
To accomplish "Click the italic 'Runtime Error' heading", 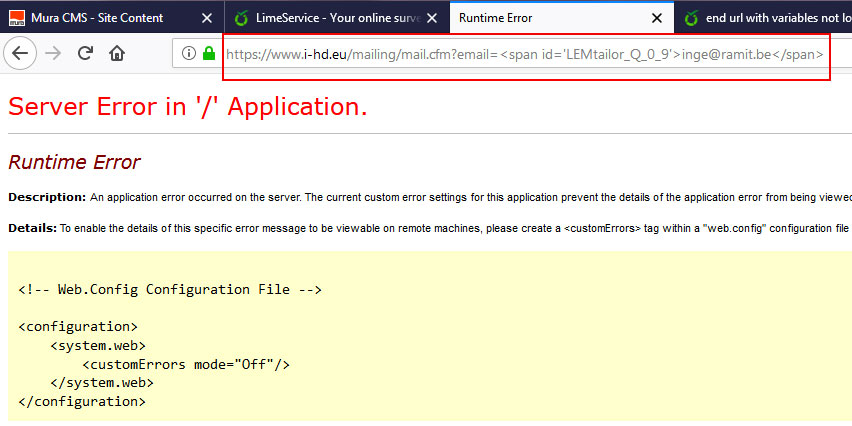I will pyautogui.click(x=74, y=162).
